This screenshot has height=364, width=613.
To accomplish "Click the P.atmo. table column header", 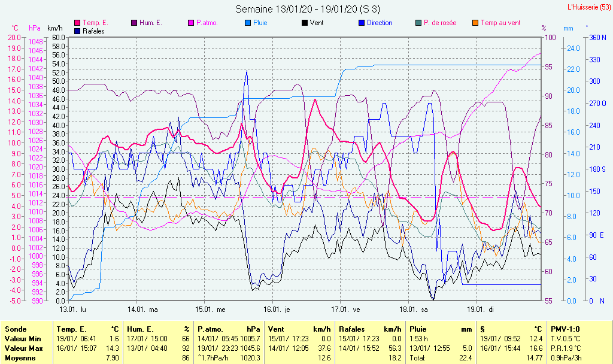I will pyautogui.click(x=210, y=329).
